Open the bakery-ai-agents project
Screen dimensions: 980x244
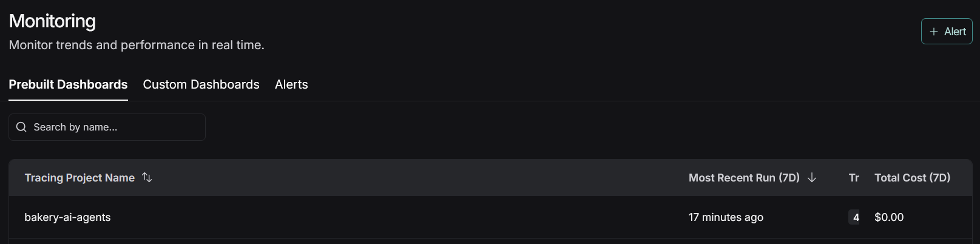[67, 217]
